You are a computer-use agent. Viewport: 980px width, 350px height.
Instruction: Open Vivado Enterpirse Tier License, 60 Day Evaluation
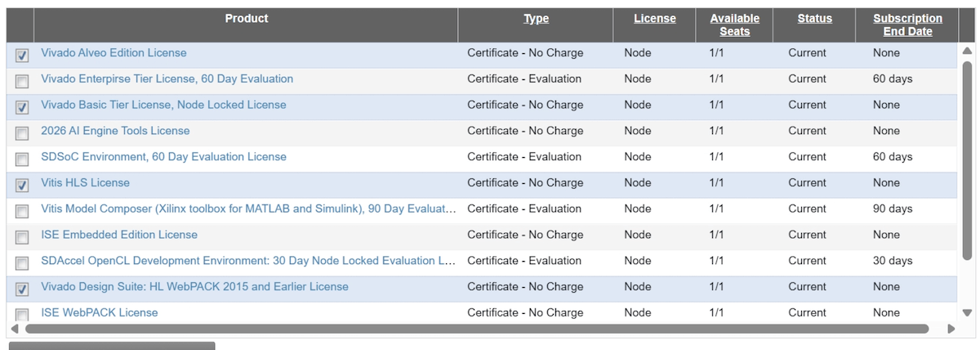click(167, 79)
